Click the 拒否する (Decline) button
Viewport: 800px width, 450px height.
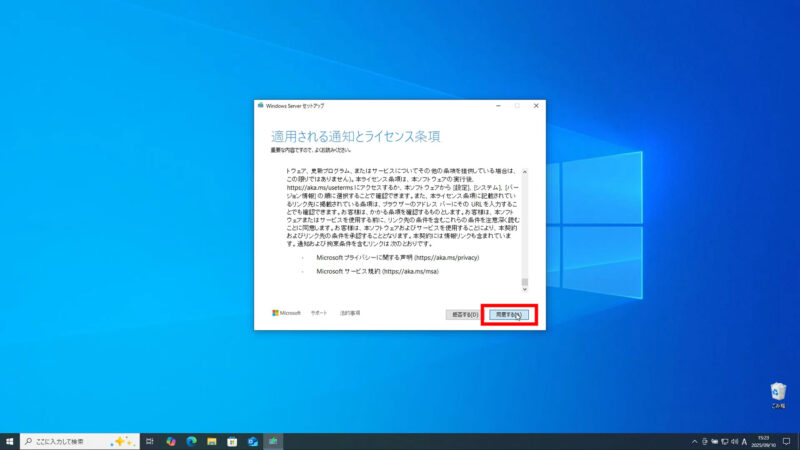[x=462, y=314]
